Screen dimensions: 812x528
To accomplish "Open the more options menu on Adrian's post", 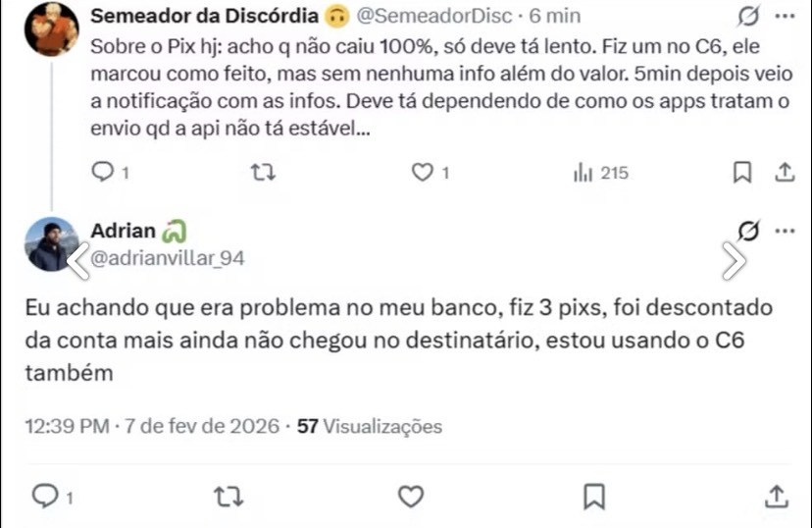I will (x=785, y=232).
